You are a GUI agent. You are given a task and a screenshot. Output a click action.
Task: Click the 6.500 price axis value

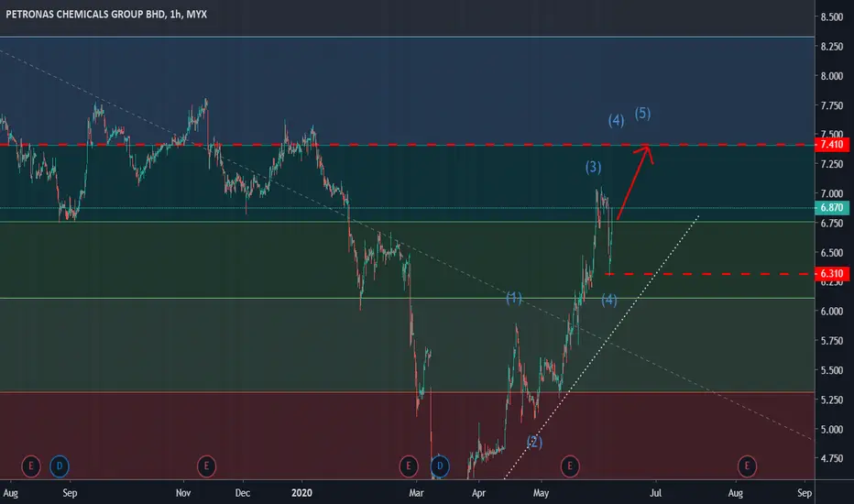click(x=832, y=253)
